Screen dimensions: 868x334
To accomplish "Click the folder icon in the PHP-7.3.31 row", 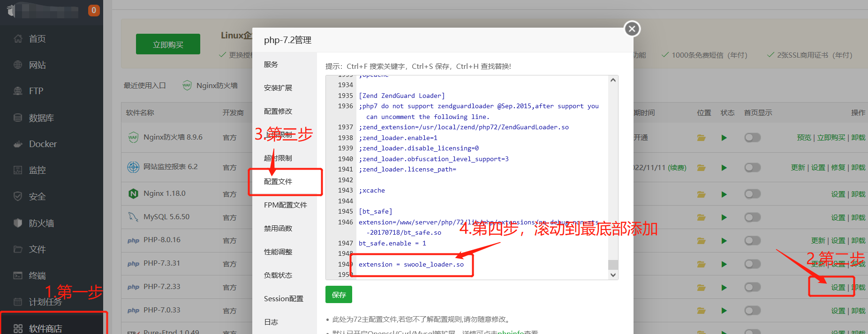I will [701, 264].
